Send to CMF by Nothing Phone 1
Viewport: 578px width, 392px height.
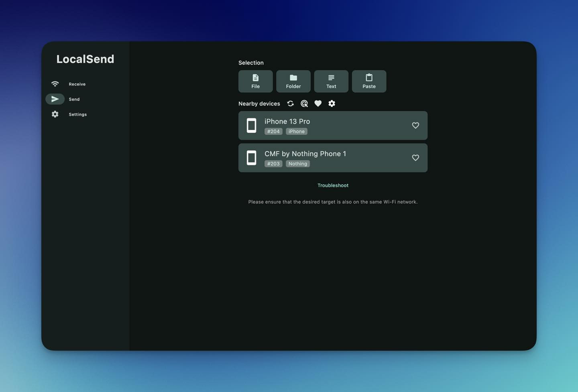[333, 158]
